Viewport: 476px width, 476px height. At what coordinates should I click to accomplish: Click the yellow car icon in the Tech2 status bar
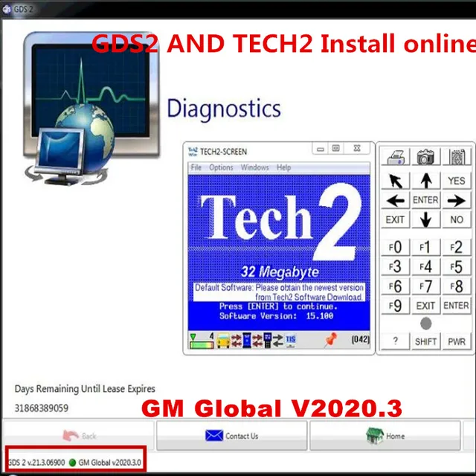223,341
